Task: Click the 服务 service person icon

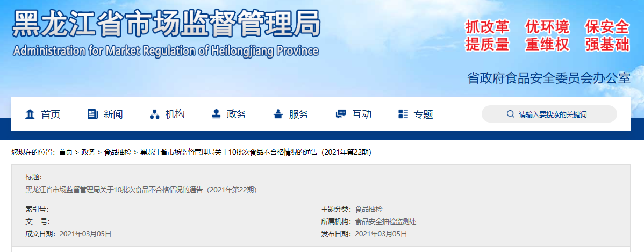Action: coord(278,114)
